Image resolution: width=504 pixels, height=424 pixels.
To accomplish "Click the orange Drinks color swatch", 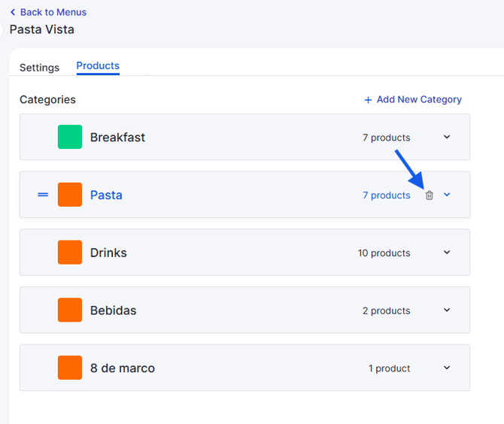I will click(x=70, y=252).
